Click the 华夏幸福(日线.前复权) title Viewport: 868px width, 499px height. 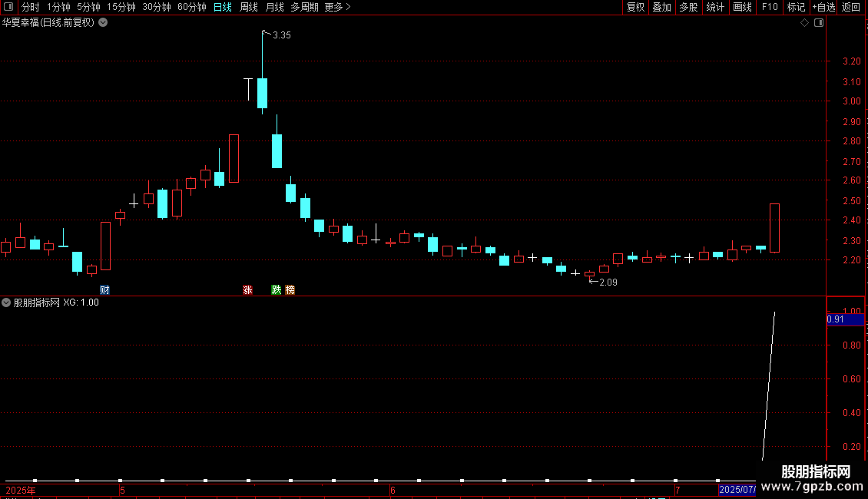pyautogui.click(x=48, y=23)
